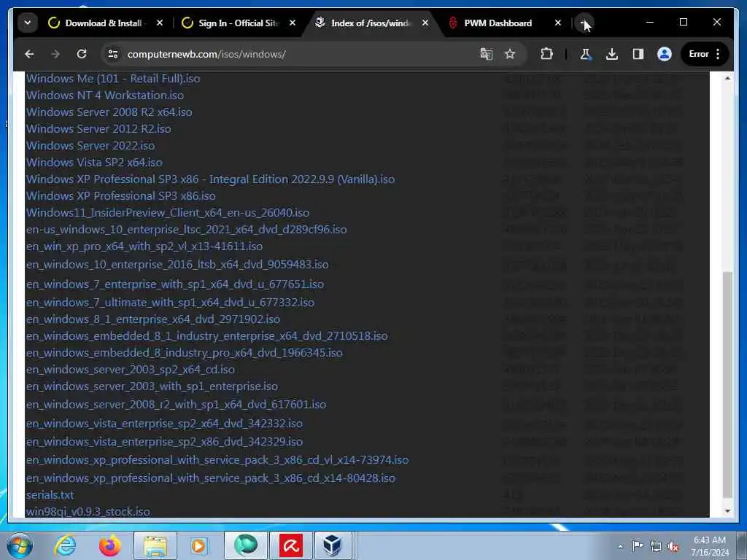Open Windows Explorer folder icon on taskbar

point(155,545)
